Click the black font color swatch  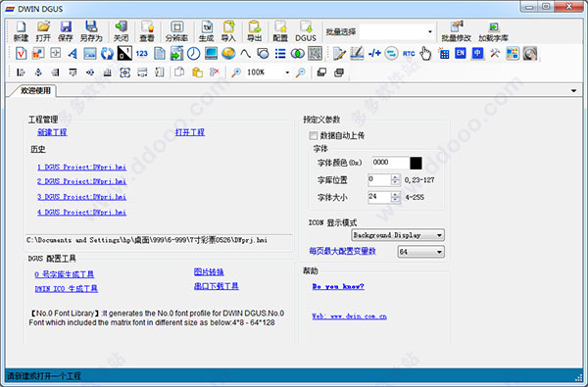(x=416, y=163)
